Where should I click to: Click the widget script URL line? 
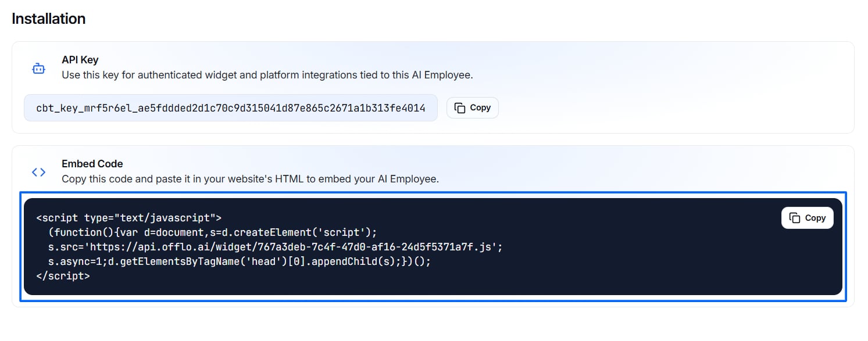(275, 247)
